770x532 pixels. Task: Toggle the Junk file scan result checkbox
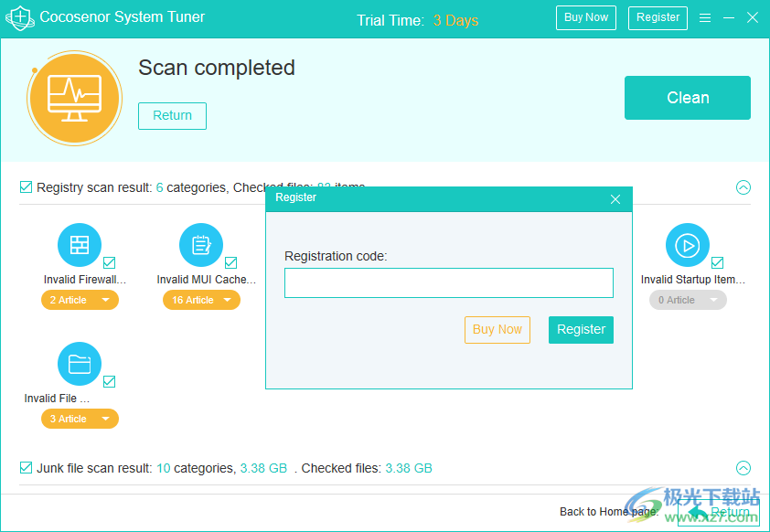click(x=26, y=468)
